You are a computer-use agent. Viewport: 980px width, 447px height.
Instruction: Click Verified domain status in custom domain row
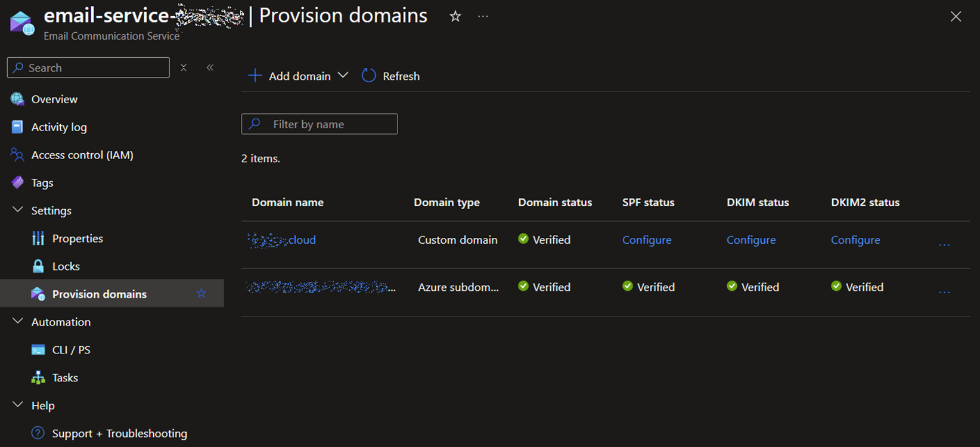(544, 240)
